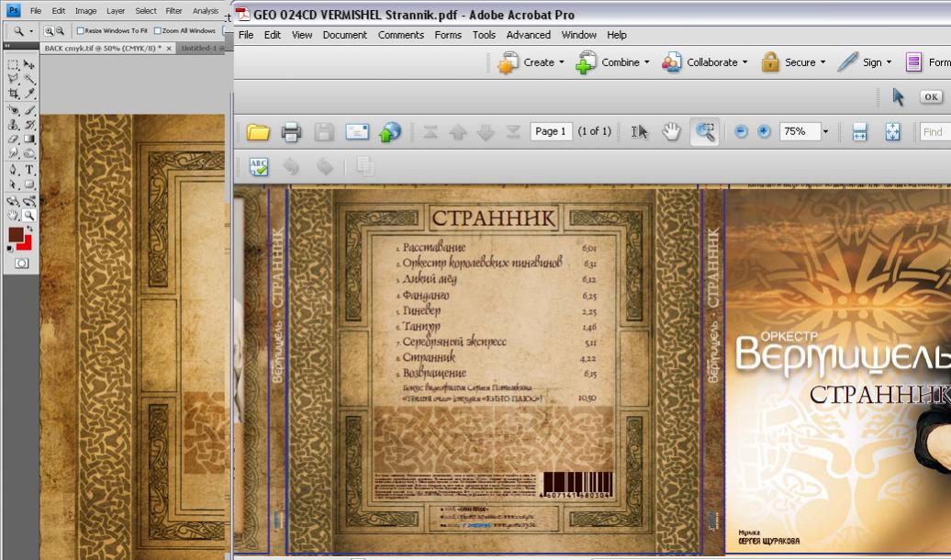Switch to the BACK cmyk.tif document tab

coord(103,48)
